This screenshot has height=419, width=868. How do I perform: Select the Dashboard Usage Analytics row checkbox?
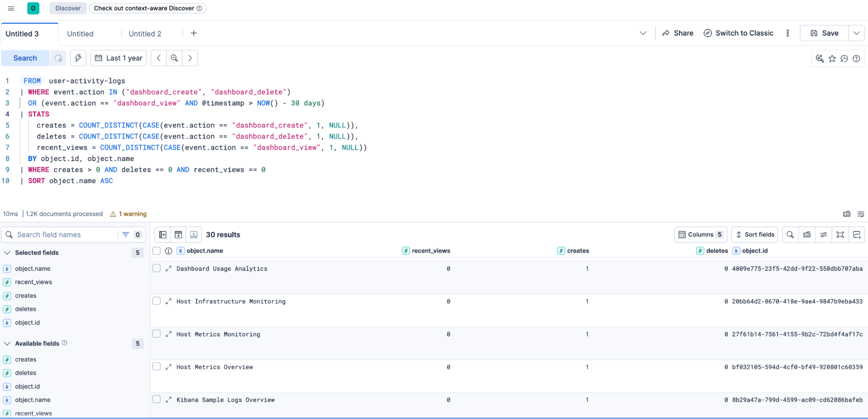pyautogui.click(x=156, y=268)
